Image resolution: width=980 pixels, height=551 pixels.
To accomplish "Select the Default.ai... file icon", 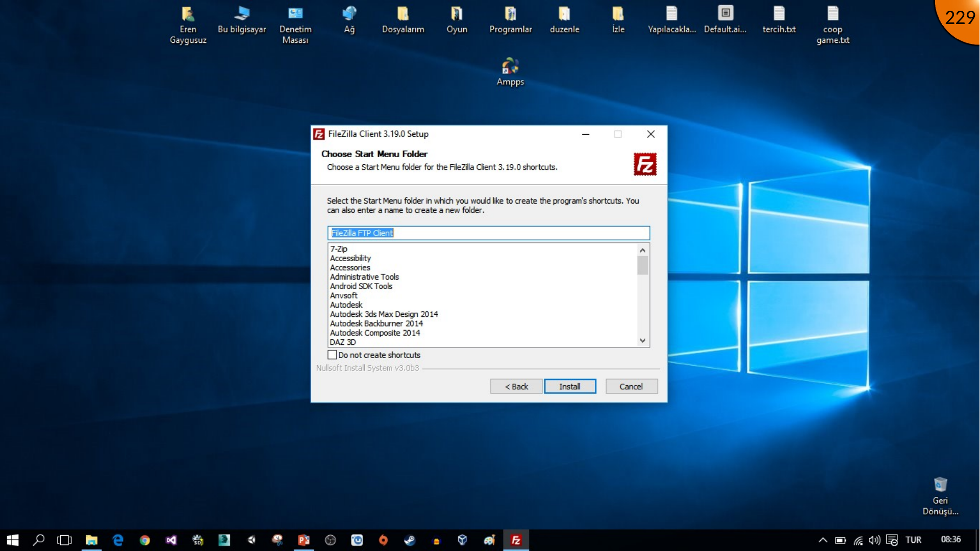I will pyautogui.click(x=725, y=20).
